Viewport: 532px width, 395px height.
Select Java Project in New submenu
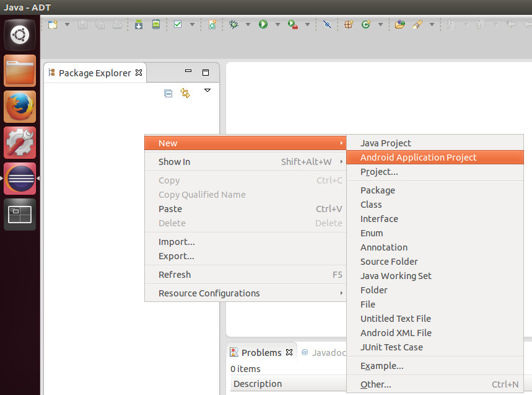click(435, 143)
